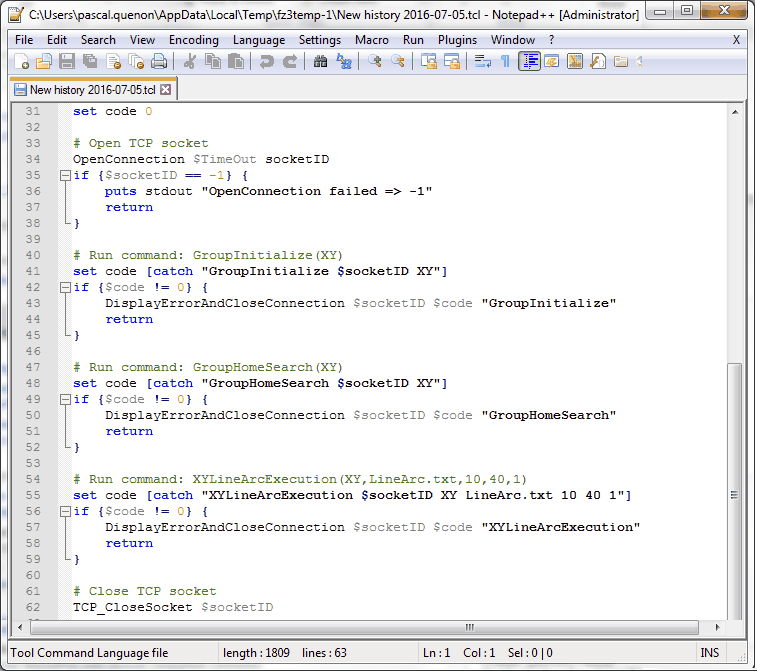
Task: Click the Print toolbar icon
Action: (x=157, y=62)
